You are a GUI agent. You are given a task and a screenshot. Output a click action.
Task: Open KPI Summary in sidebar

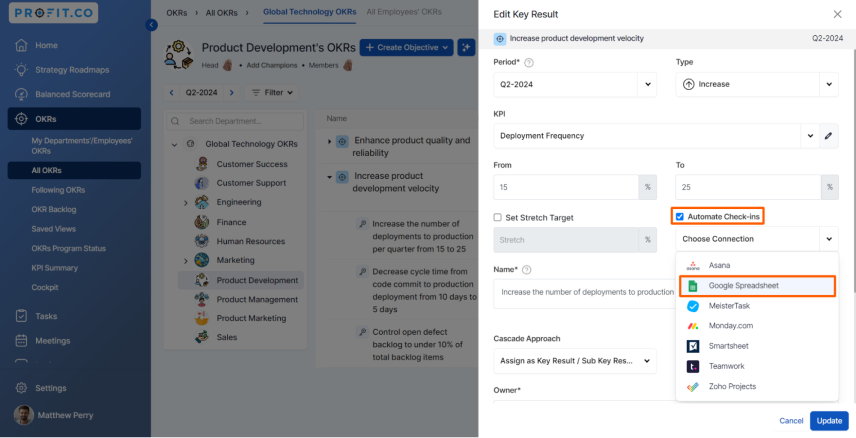[55, 268]
